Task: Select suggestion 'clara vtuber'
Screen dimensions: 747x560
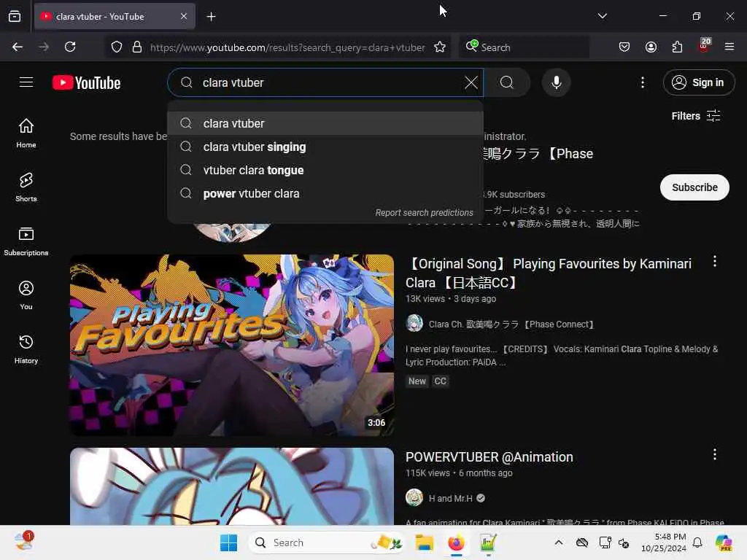Action: 325,123
